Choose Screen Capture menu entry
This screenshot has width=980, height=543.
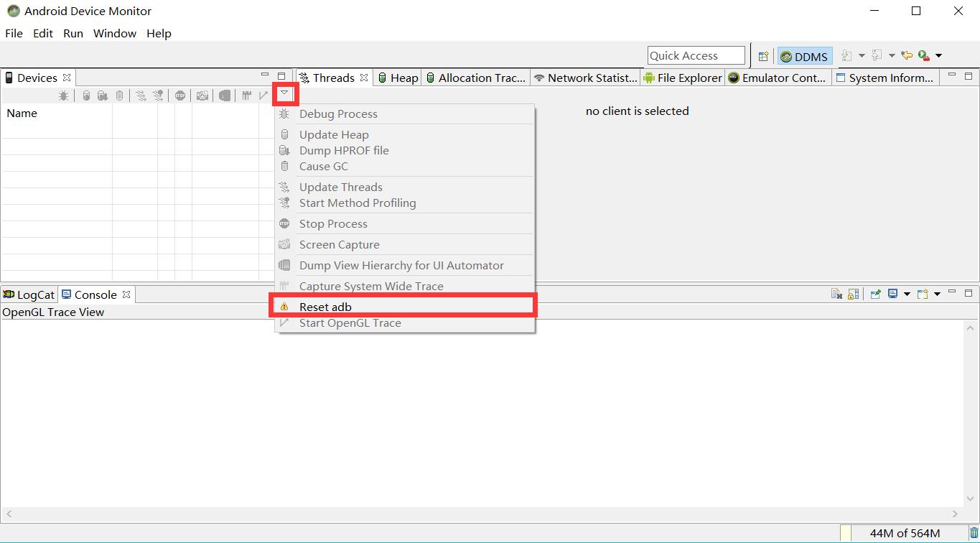pos(405,244)
